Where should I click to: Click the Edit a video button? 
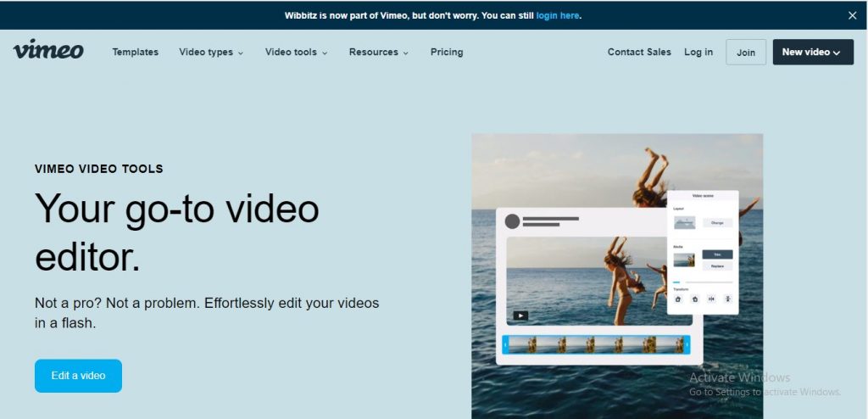coord(78,376)
